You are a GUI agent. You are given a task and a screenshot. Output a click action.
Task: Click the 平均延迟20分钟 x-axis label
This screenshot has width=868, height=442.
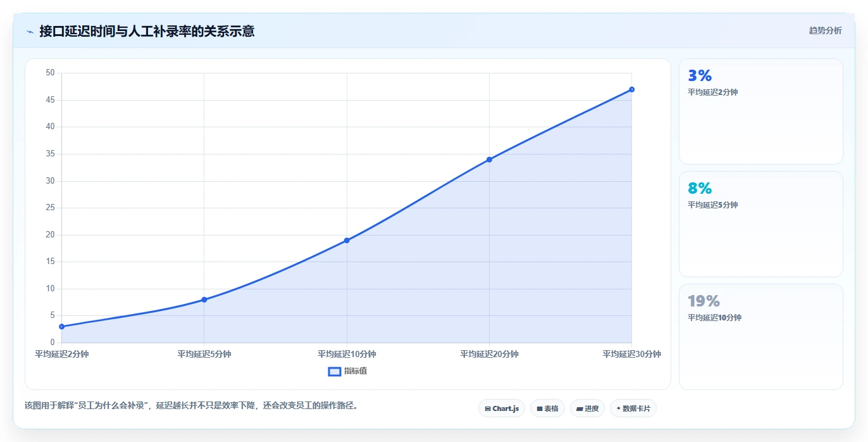pos(489,354)
